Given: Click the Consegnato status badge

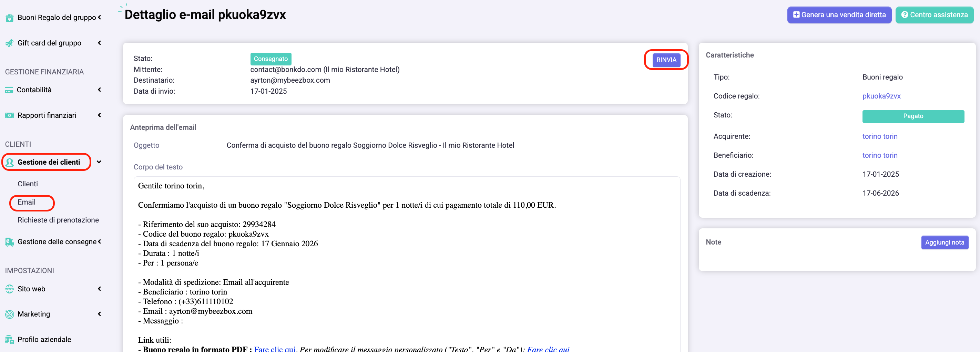Looking at the screenshot, I should click(x=270, y=59).
